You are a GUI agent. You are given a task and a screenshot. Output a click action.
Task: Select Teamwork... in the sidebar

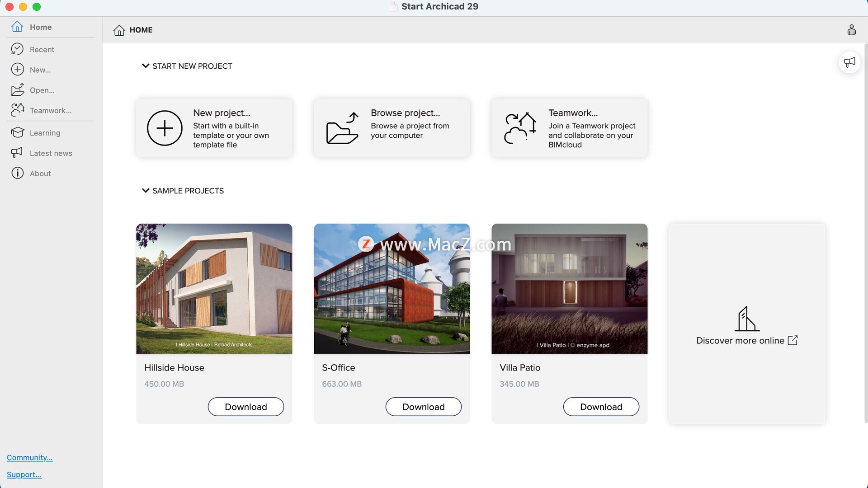pos(50,111)
